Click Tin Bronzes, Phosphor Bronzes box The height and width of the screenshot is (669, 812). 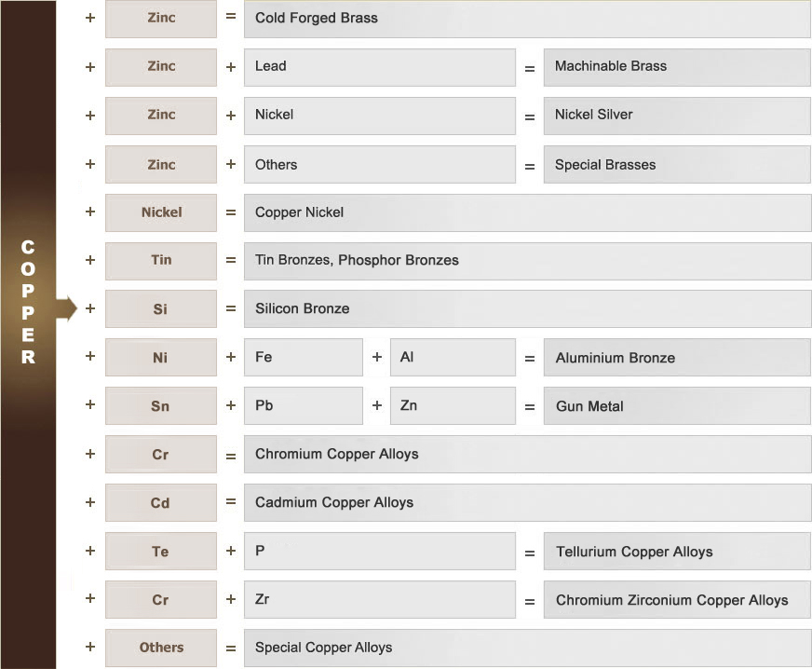tap(527, 261)
